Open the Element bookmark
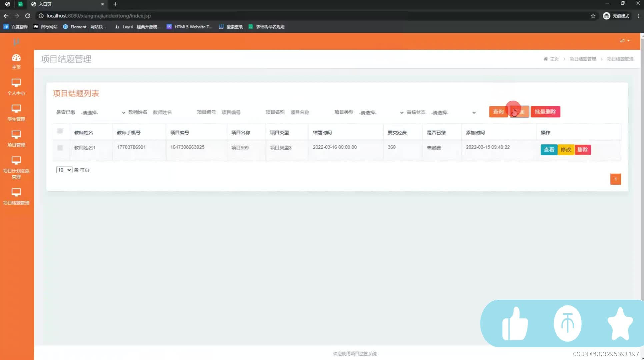Screen dimensions: 644x360 point(85,27)
